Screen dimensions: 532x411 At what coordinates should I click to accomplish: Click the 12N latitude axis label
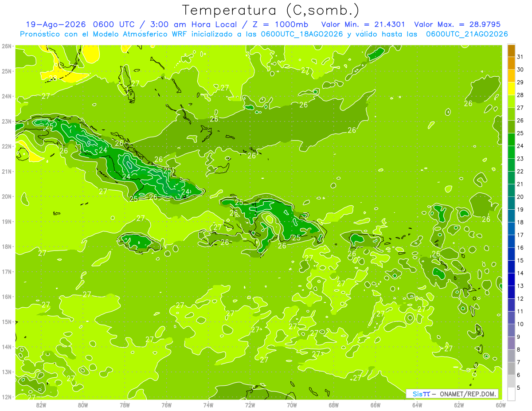coord(6,397)
